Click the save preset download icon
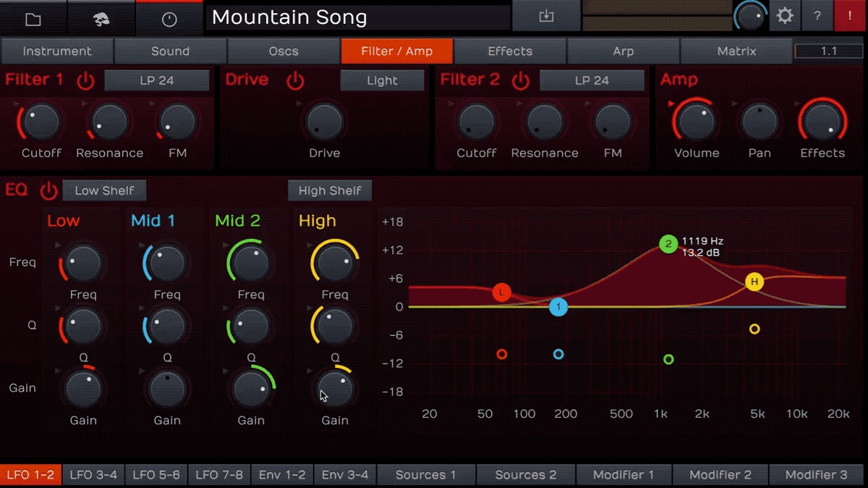This screenshot has width=868, height=488. (x=546, y=17)
